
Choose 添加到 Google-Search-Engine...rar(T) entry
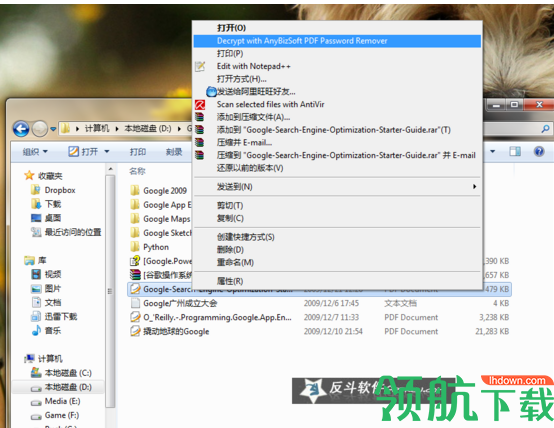(x=337, y=130)
